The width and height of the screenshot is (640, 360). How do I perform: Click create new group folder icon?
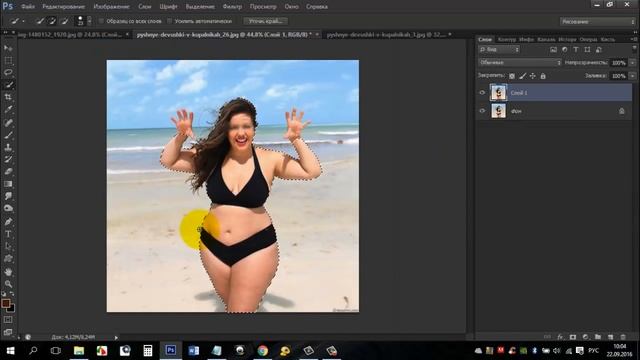pos(598,337)
